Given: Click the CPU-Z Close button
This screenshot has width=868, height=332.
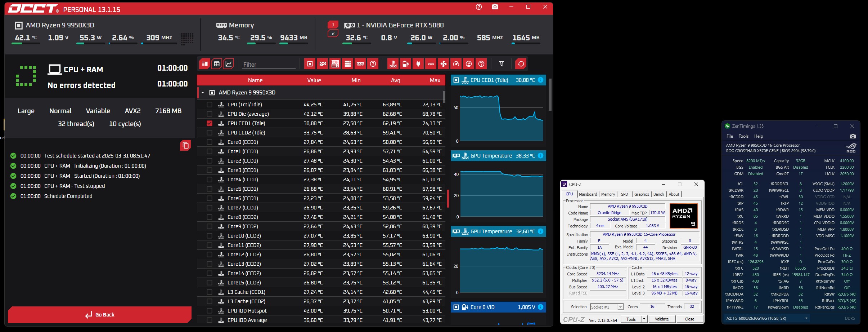Looking at the screenshot, I should 689,319.
